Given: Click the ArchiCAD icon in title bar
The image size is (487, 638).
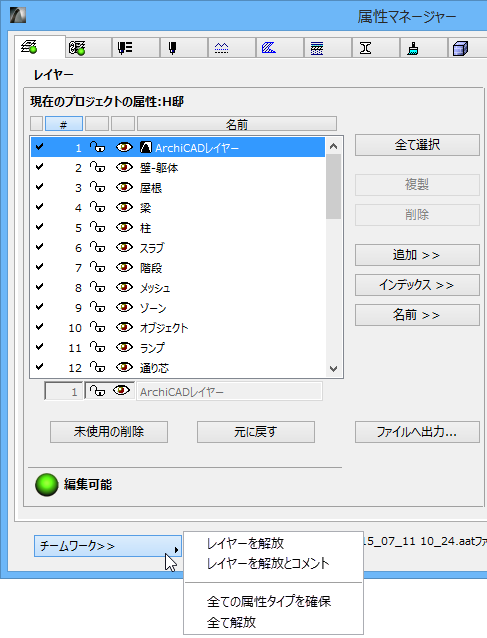Looking at the screenshot, I should [x=18, y=15].
